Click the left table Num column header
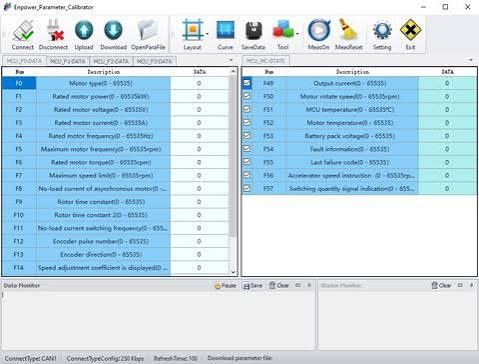This screenshot has width=479, height=364. [x=19, y=72]
